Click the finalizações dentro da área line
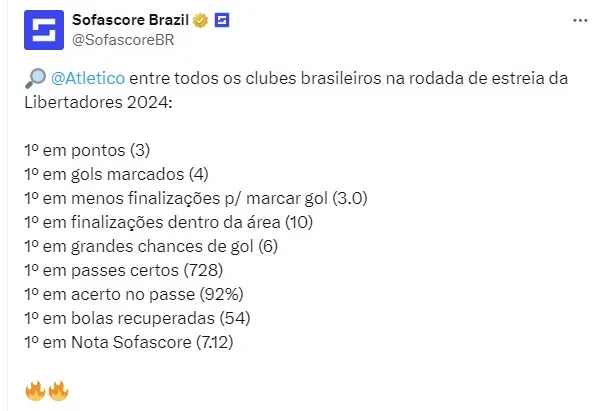This screenshot has height=411, width=597. click(x=169, y=222)
